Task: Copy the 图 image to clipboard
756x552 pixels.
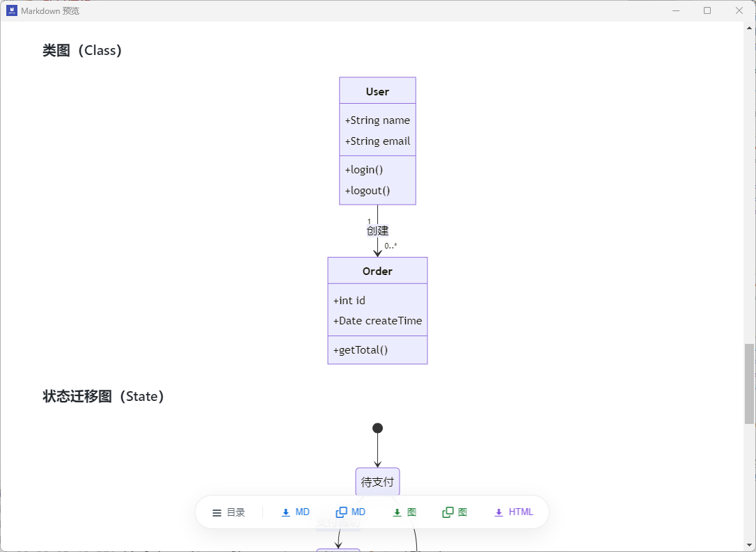Action: (455, 512)
